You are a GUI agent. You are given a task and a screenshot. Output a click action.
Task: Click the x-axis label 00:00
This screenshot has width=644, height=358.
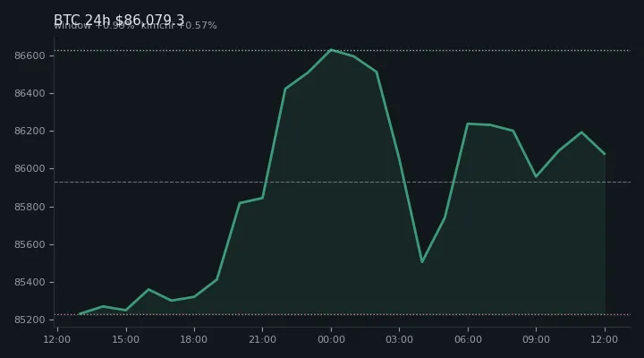click(x=331, y=339)
